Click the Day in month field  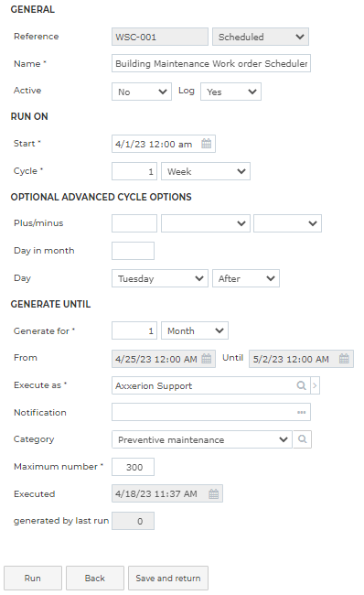tap(133, 251)
